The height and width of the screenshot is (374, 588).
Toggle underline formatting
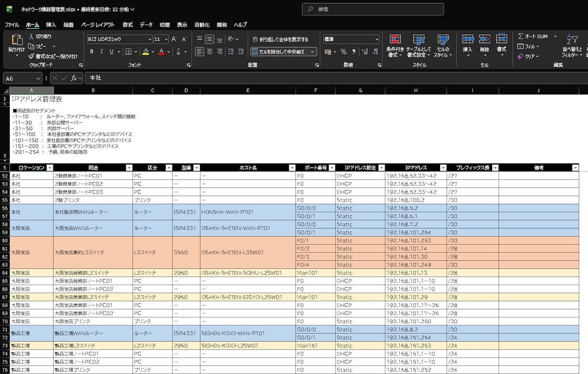point(112,52)
